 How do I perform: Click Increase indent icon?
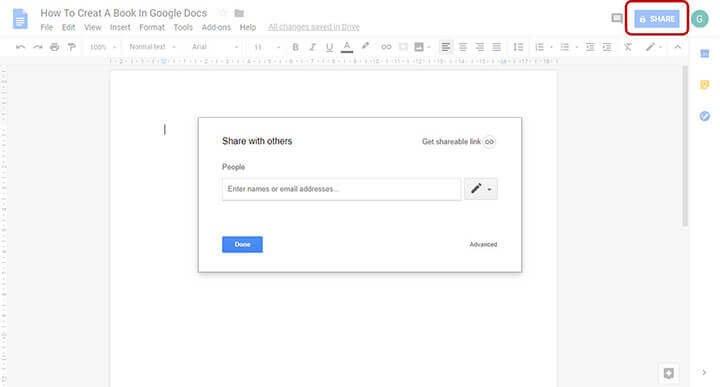(607, 47)
